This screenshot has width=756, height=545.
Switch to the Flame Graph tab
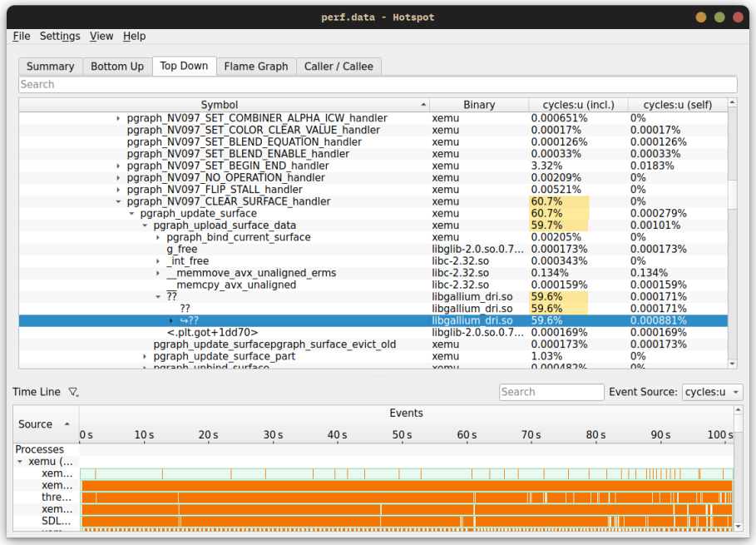pos(255,66)
